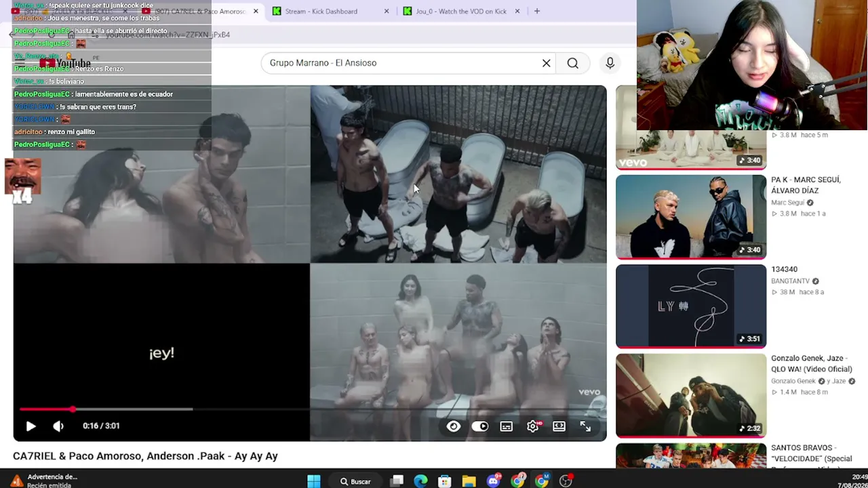This screenshot has height=488, width=868.
Task: Open the player settings gear
Action: tap(533, 426)
